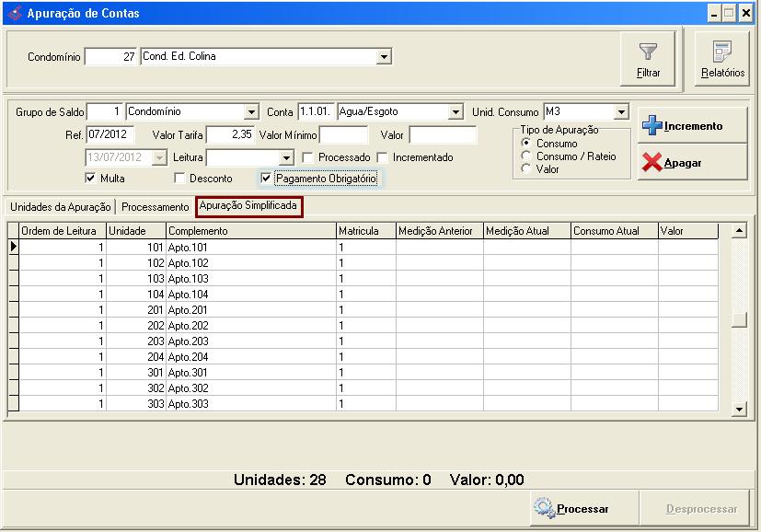The height and width of the screenshot is (532, 761).
Task: Open the Conta Agua/Esgoto dropdown
Action: click(455, 112)
